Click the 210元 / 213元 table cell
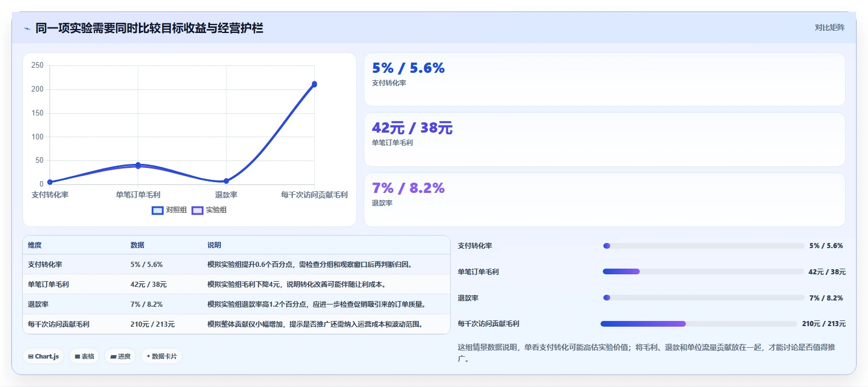 coord(153,324)
